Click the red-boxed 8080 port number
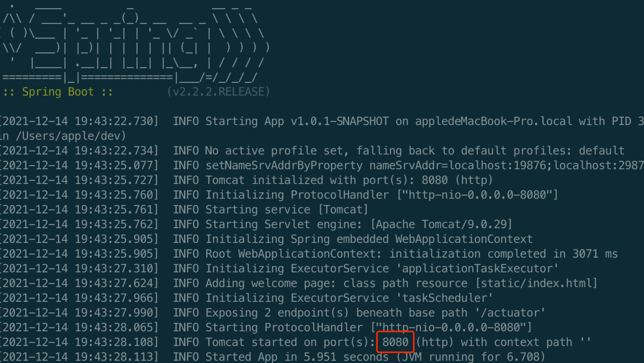 click(395, 342)
